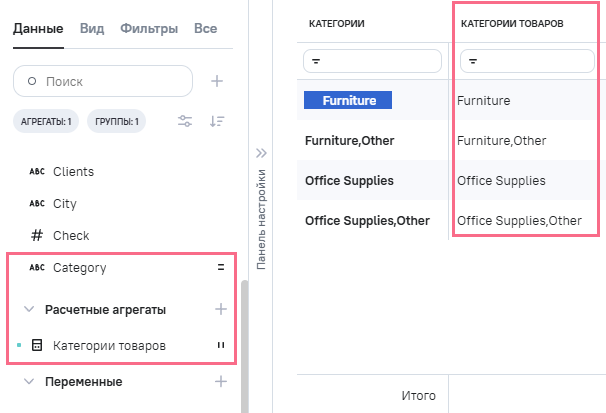The image size is (606, 413).
Task: Open the filter settings sliders icon
Action: (185, 122)
